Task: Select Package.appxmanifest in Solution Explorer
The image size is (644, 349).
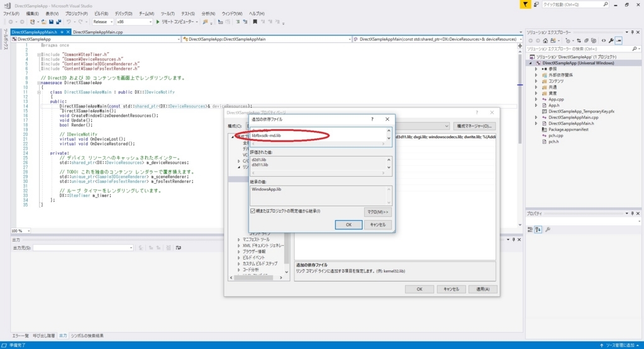Action: tap(568, 130)
